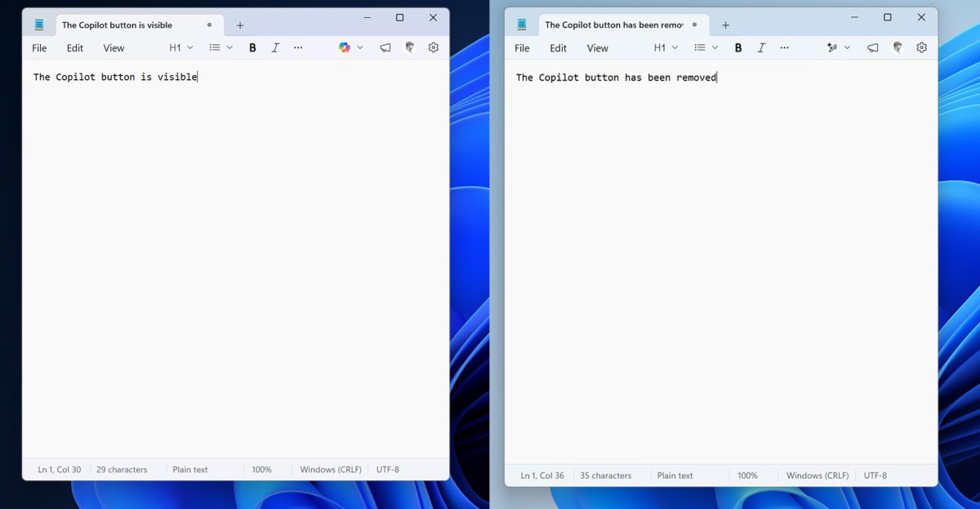The image size is (980, 509).
Task: Open a new tab in the right window
Action: point(725,25)
